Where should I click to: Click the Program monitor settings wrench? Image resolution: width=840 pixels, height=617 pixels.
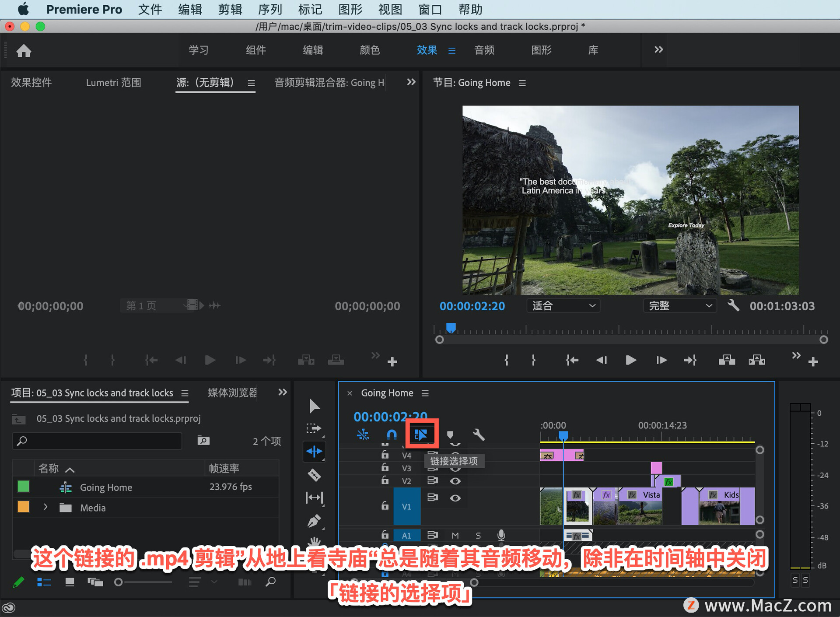coord(733,305)
